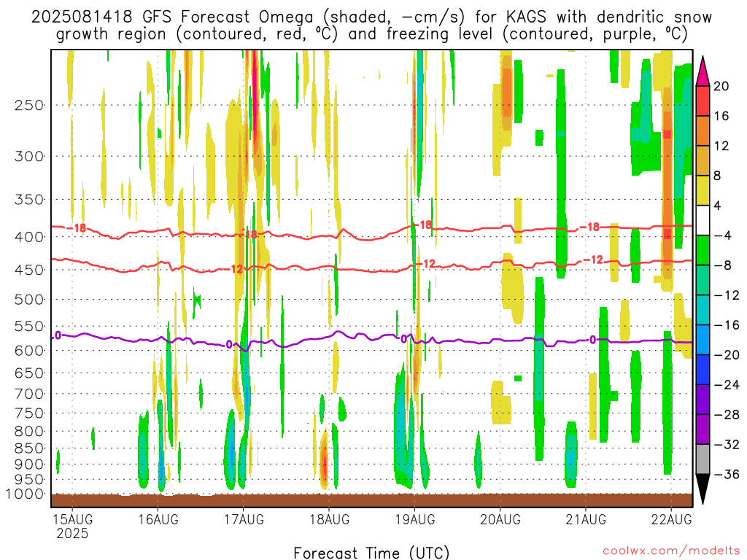The image size is (747, 560).
Task: Click the colorbar value label -36
Action: click(x=727, y=474)
